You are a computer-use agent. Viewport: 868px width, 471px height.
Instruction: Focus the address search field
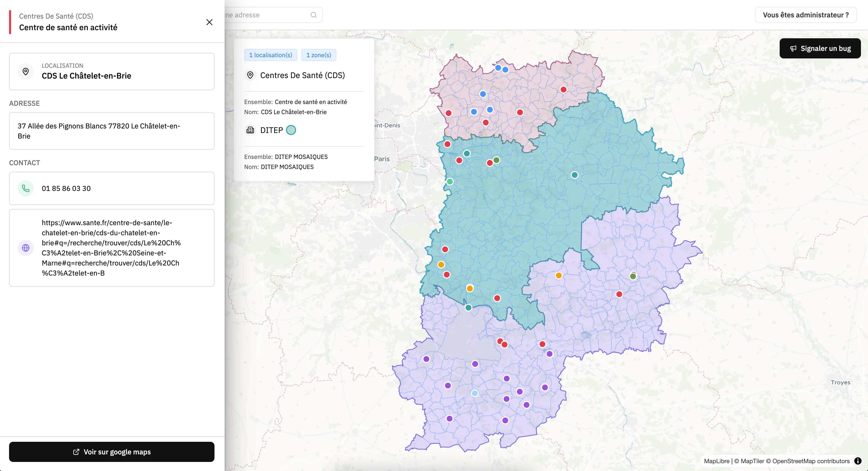pyautogui.click(x=266, y=15)
